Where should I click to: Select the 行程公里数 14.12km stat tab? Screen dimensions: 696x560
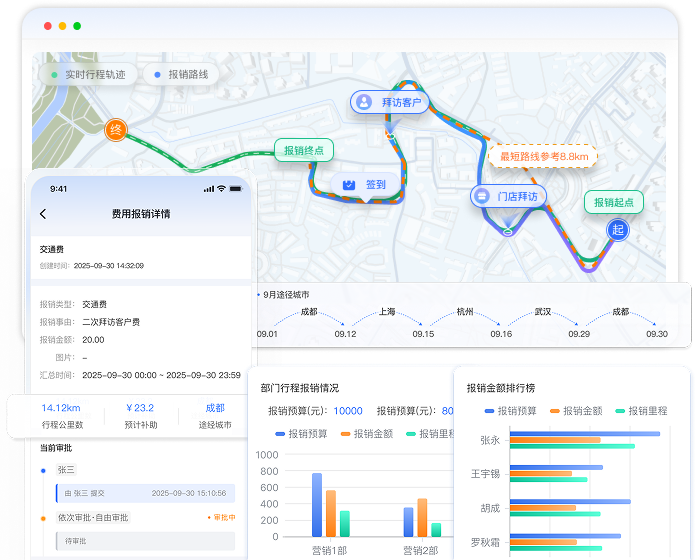(61, 415)
